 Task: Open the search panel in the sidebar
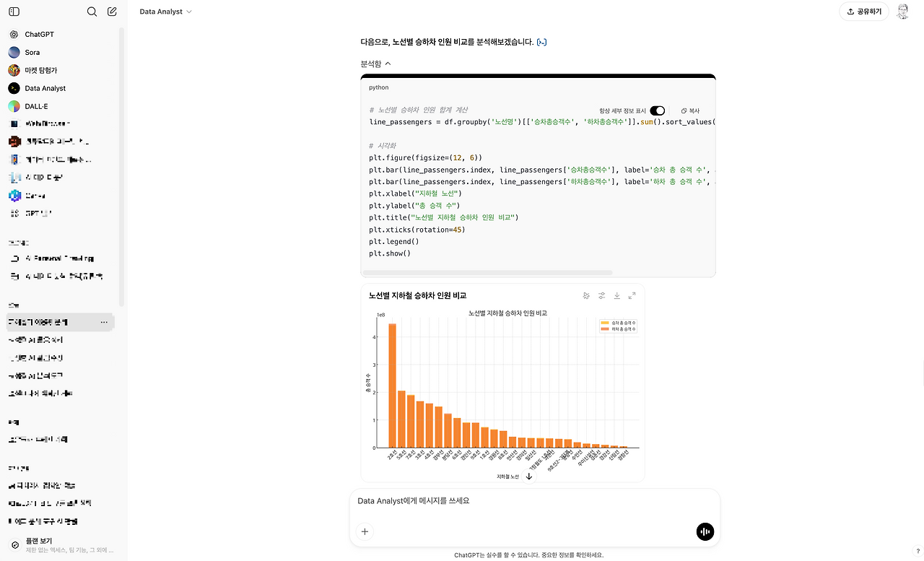[91, 12]
